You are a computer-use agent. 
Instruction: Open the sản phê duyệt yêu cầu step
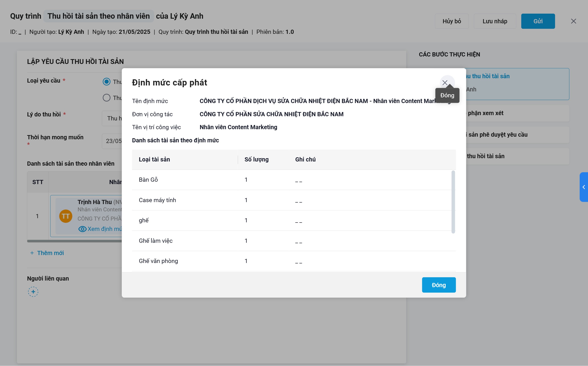(518, 135)
